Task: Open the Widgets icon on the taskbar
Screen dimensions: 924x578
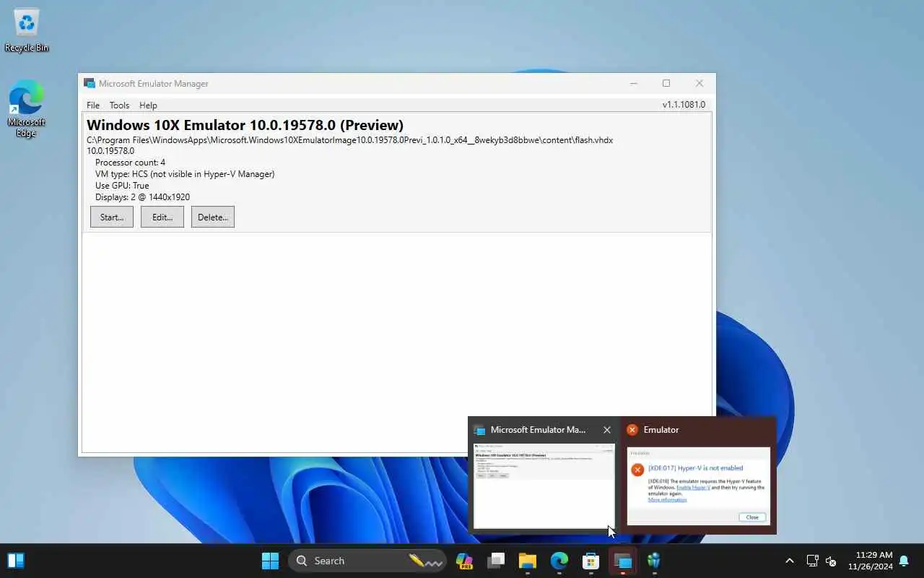Action: pyautogui.click(x=16, y=561)
